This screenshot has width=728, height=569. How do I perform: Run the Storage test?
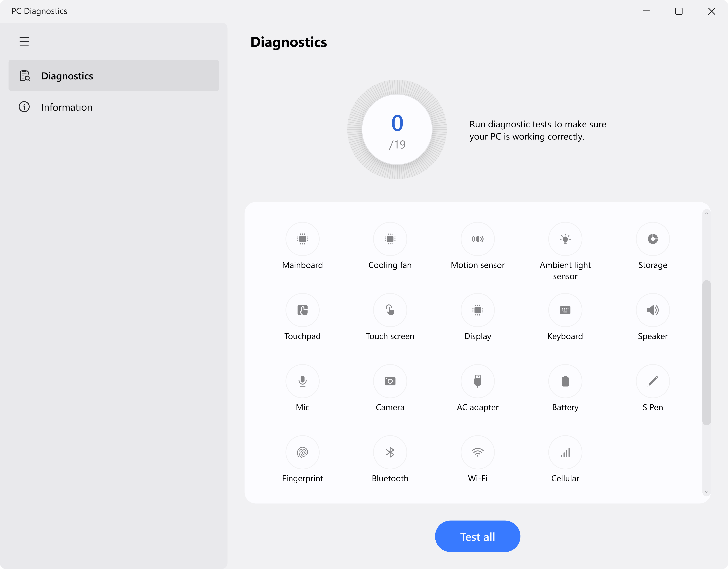coord(652,239)
